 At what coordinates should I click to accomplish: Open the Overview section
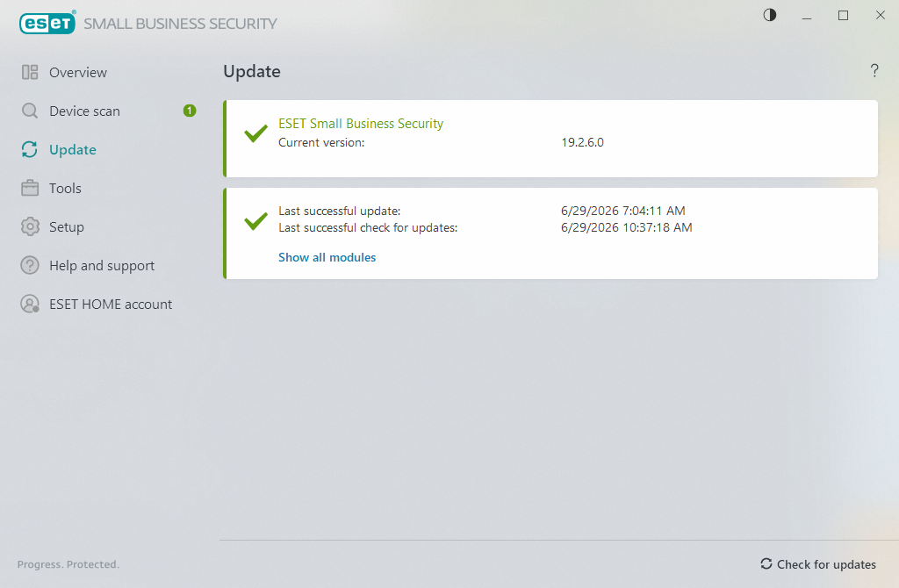pyautogui.click(x=78, y=72)
